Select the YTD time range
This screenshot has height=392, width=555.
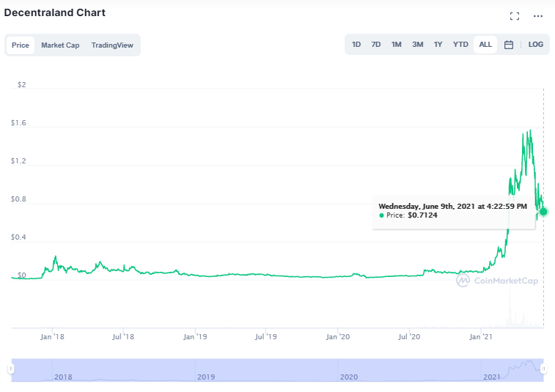[460, 45]
